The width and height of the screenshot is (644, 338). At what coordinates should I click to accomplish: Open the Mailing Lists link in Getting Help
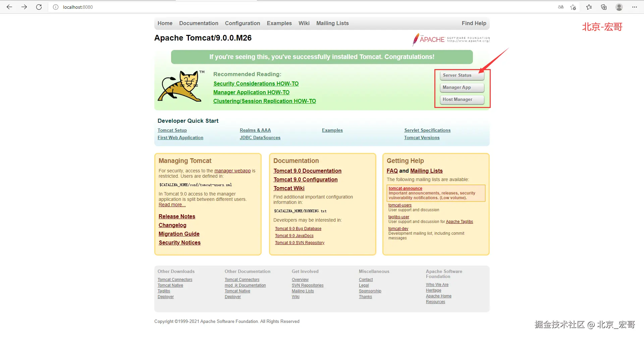point(426,171)
